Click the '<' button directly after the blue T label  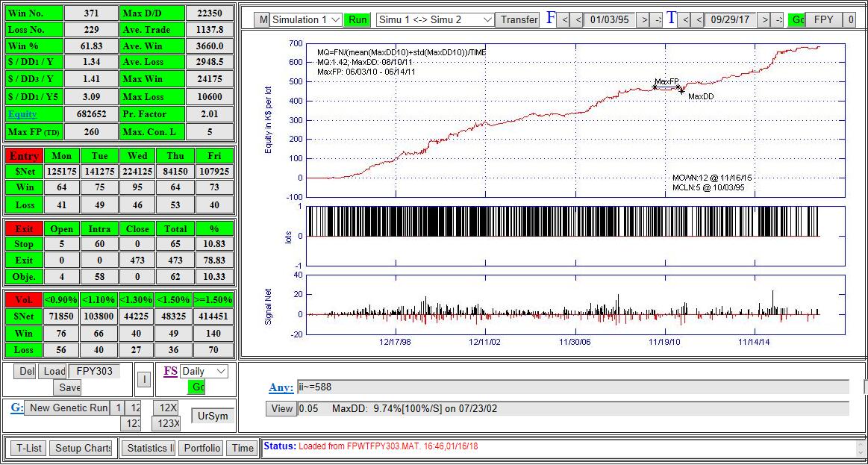(685, 20)
